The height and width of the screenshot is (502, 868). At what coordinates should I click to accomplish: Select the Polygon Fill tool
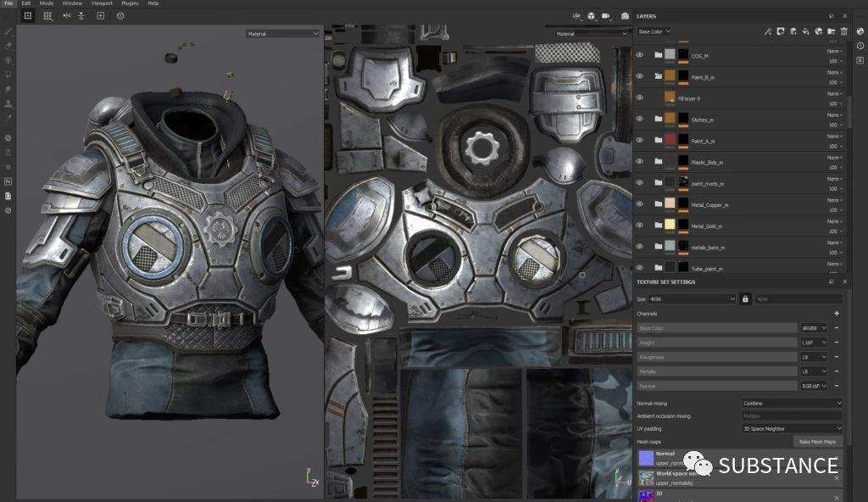(8, 75)
